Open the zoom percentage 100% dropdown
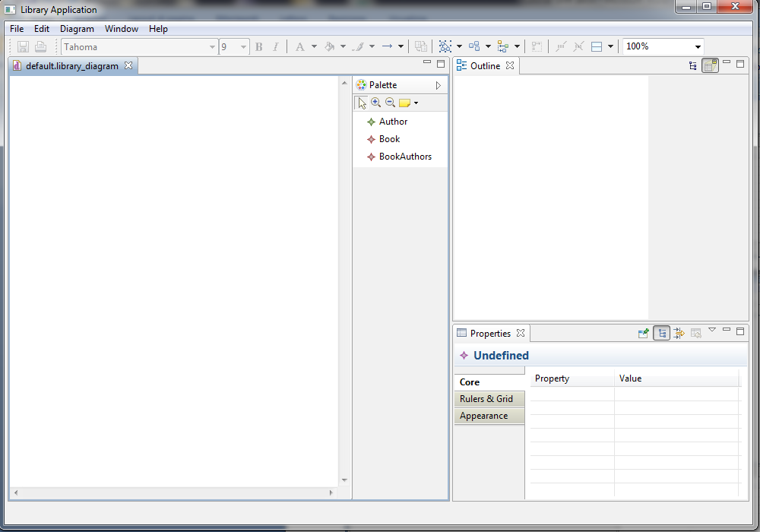Viewport: 760px width, 532px height. pos(698,47)
